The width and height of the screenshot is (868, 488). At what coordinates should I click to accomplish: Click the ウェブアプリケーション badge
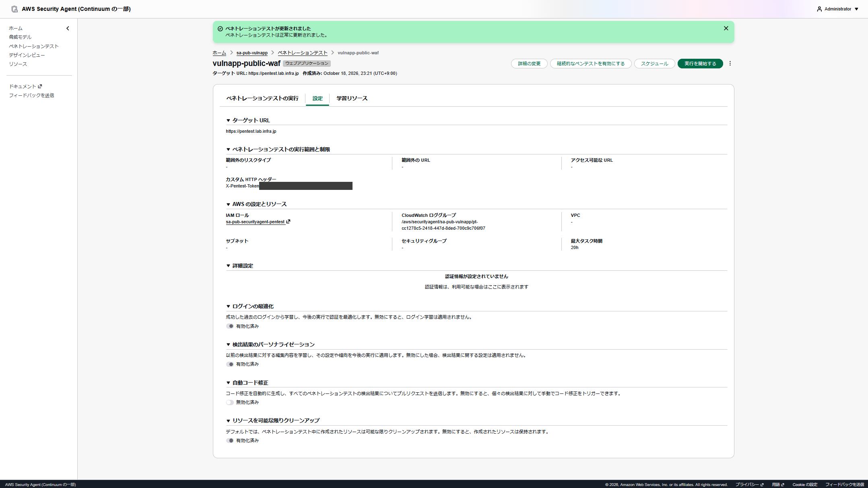pyautogui.click(x=307, y=64)
